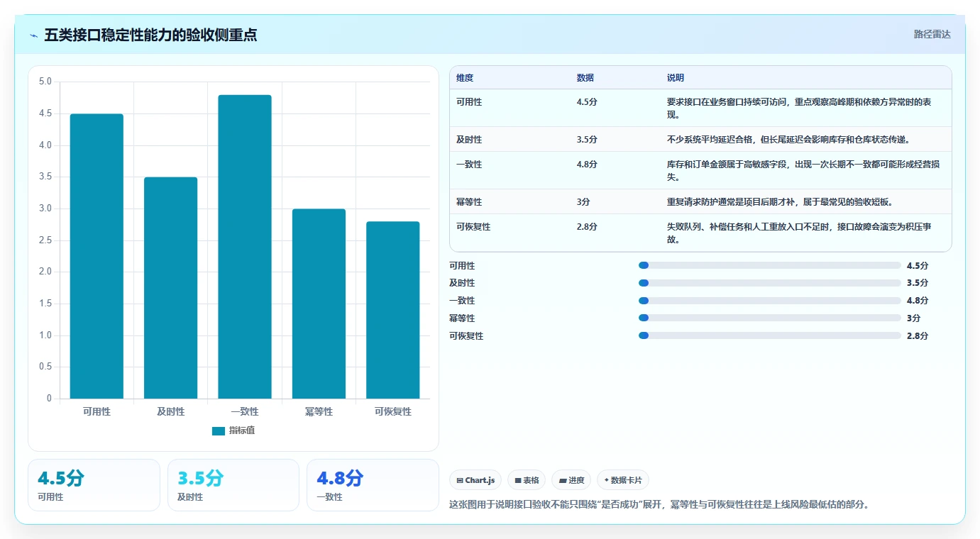Click the footnote starting 这张图用于说明
The height and width of the screenshot is (539, 980).
[659, 505]
